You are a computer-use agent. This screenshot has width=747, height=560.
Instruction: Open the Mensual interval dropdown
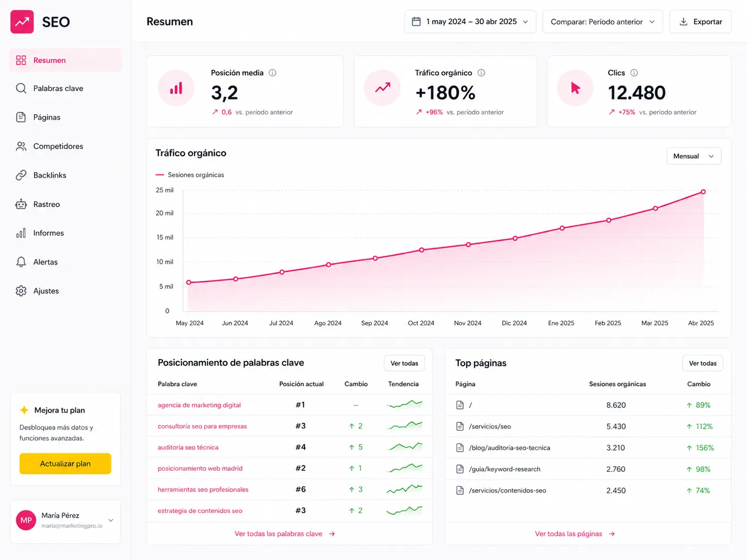tap(694, 156)
